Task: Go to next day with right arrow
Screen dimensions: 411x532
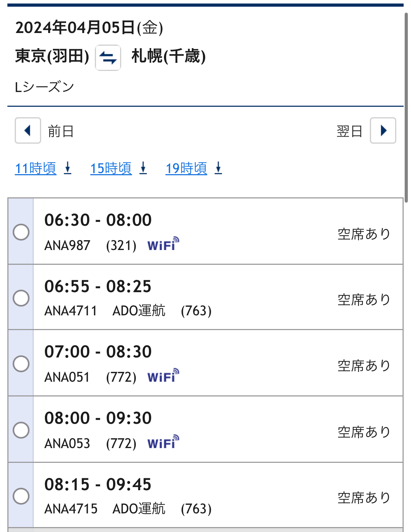Action: [x=383, y=131]
